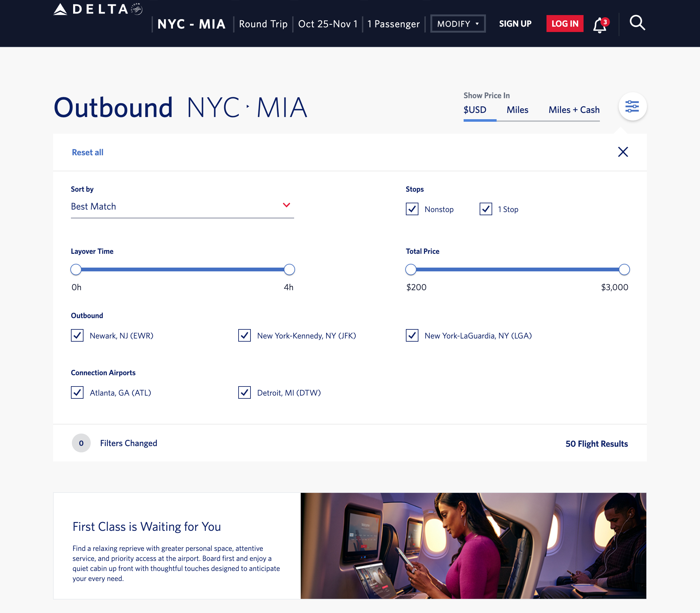Viewport: 700px width, 613px height.
Task: Open the Sort by red chevron
Action: click(x=286, y=205)
